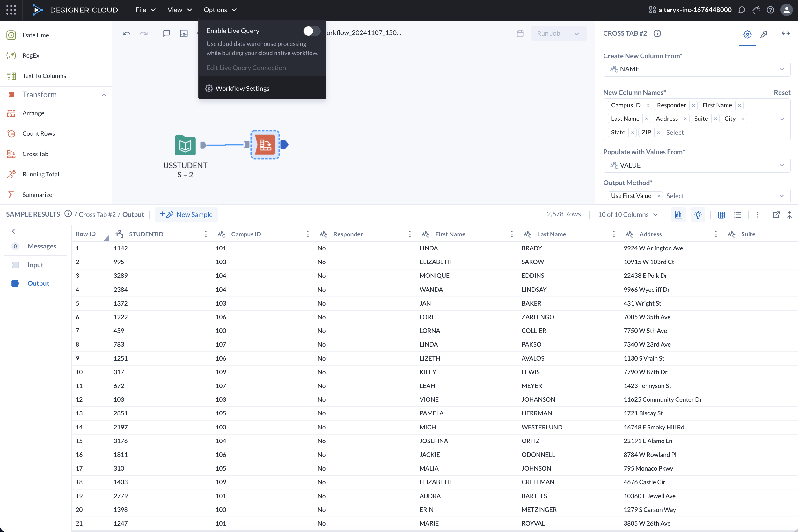798x532 pixels.
Task: Click Reset above New Column Names
Action: pyautogui.click(x=782, y=92)
